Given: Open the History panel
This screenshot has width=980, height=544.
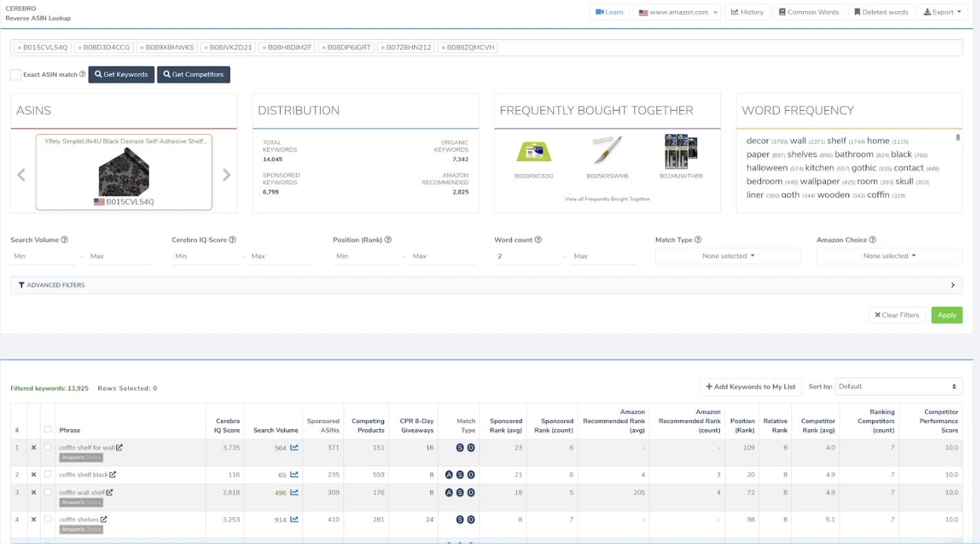Looking at the screenshot, I should point(747,12).
